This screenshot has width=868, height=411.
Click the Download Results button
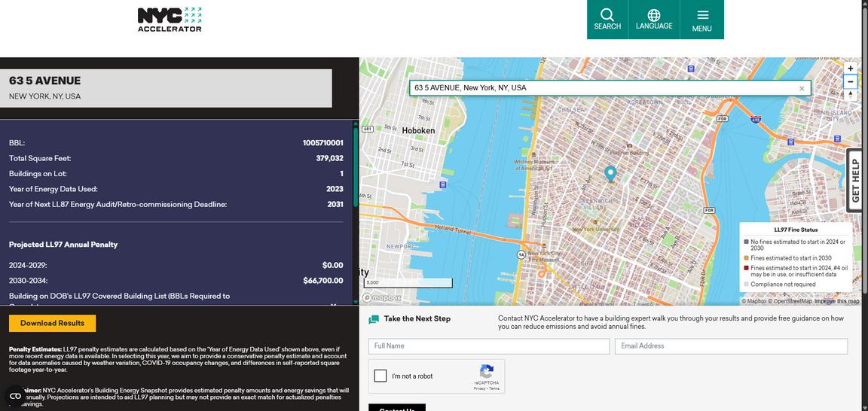coord(53,323)
